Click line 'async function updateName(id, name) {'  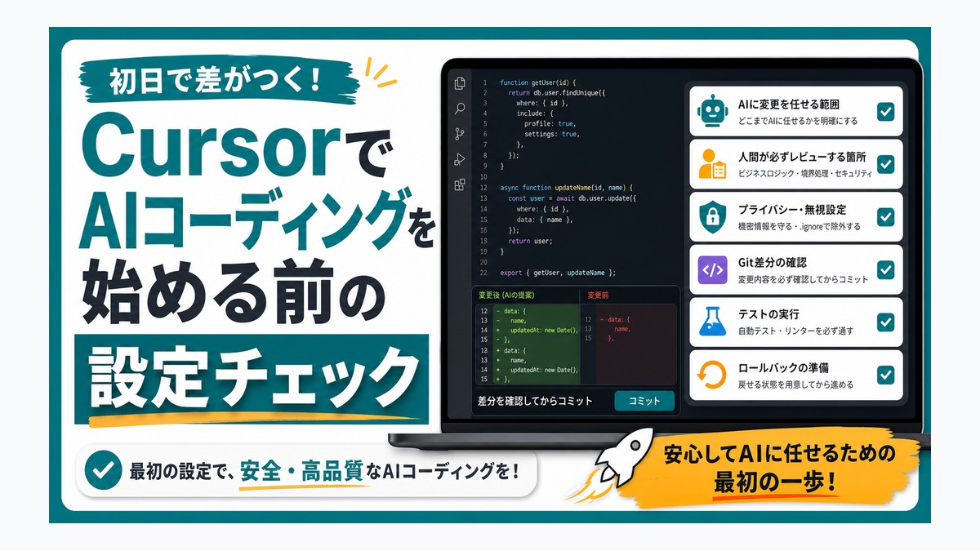pyautogui.click(x=567, y=187)
